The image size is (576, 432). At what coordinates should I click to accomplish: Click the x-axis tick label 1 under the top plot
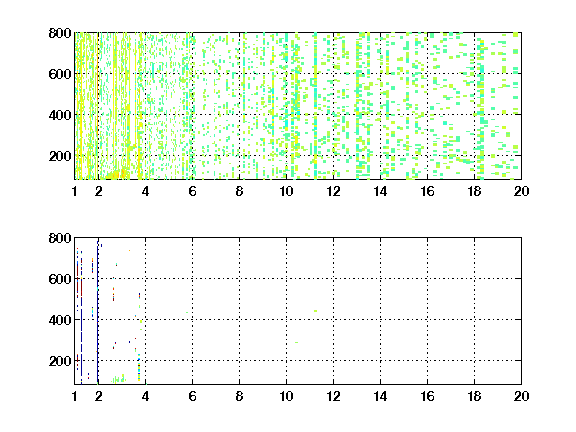click(x=75, y=191)
